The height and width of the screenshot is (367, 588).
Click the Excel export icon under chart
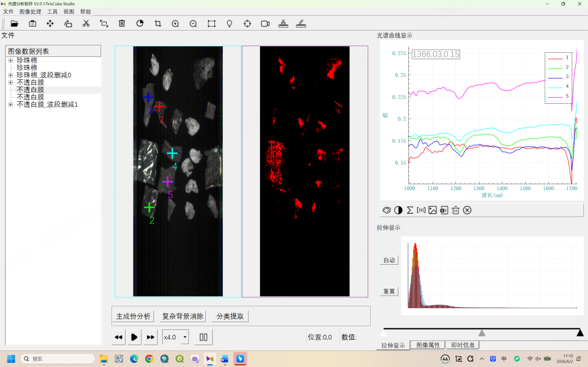pos(444,210)
